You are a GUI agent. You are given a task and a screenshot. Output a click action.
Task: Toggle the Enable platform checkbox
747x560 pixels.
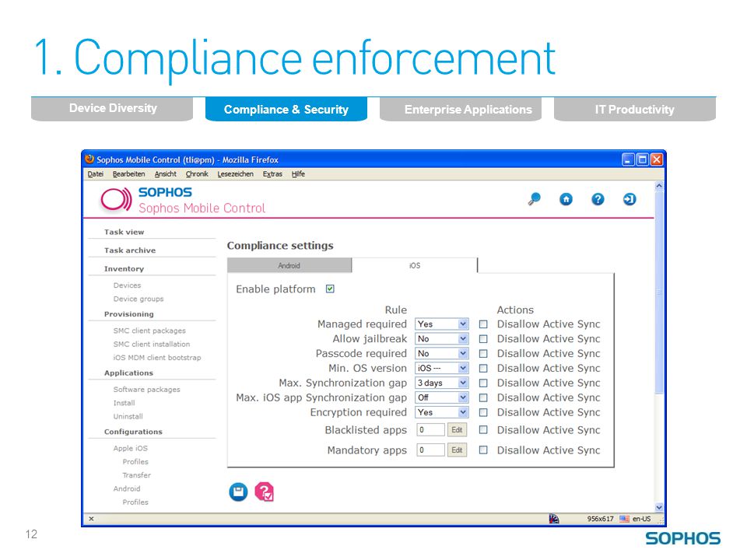pyautogui.click(x=330, y=289)
